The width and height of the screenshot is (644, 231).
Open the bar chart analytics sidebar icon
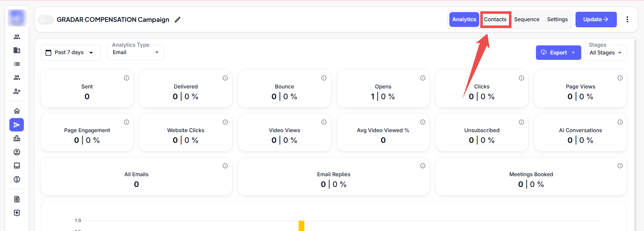coord(17,139)
